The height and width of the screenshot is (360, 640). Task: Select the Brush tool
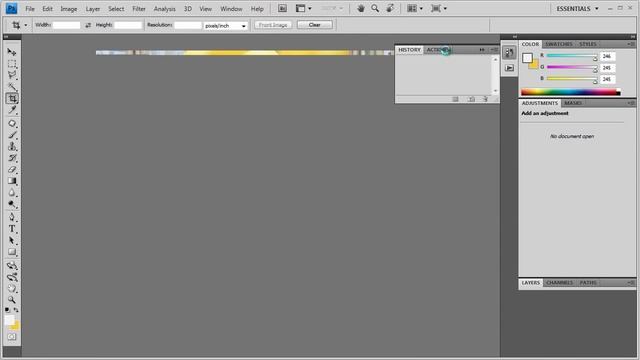tap(12, 135)
